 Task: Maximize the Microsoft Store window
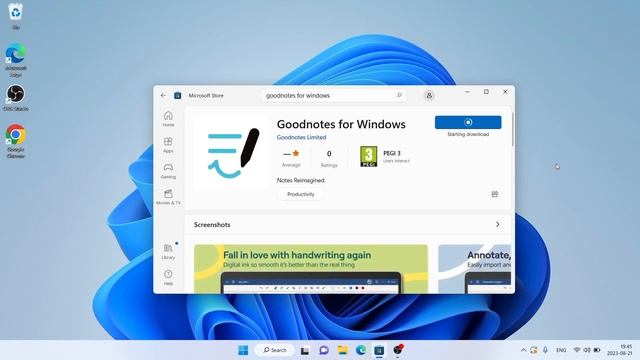(x=486, y=92)
